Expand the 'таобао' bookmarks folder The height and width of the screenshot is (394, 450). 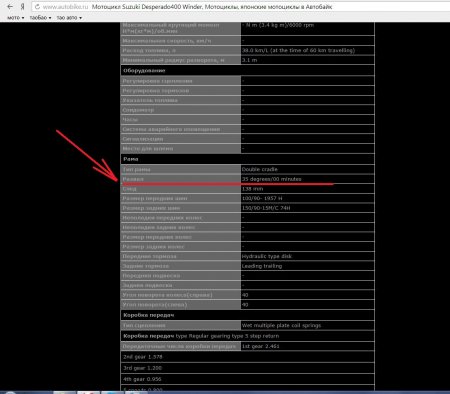click(x=40, y=18)
